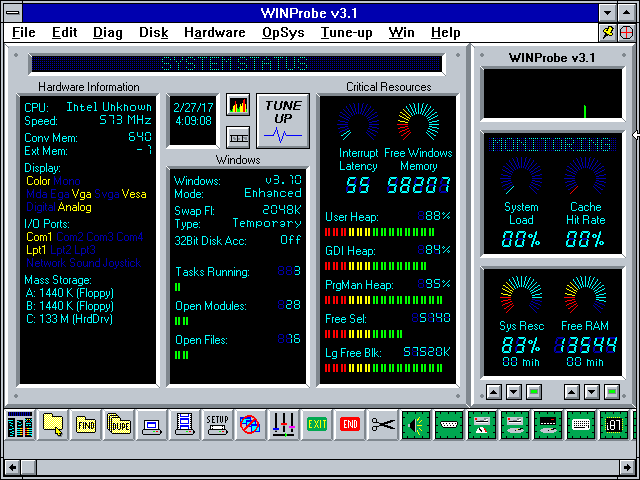The image size is (640, 480).
Task: Click down arrow under Sys Resc gauge
Action: 514,392
